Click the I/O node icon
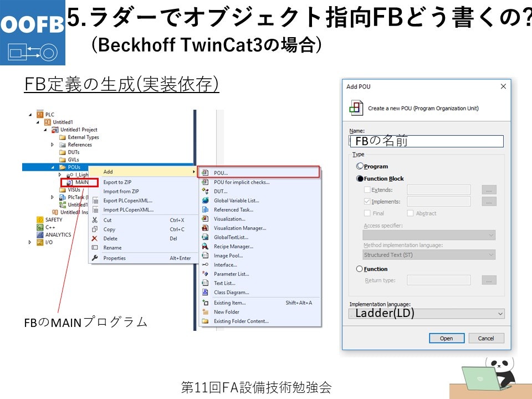Screen dimensions: 532x399 click(40, 242)
